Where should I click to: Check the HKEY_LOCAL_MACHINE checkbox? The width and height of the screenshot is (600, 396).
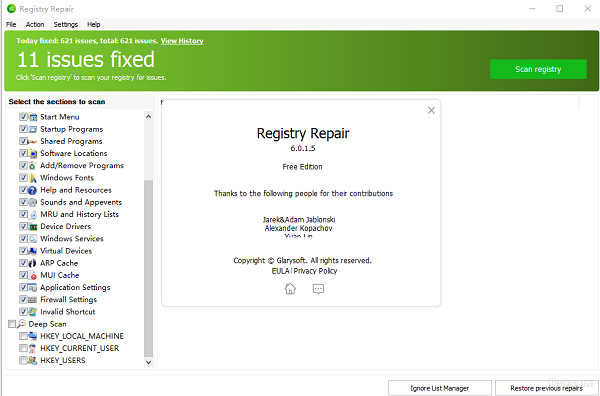(x=23, y=336)
